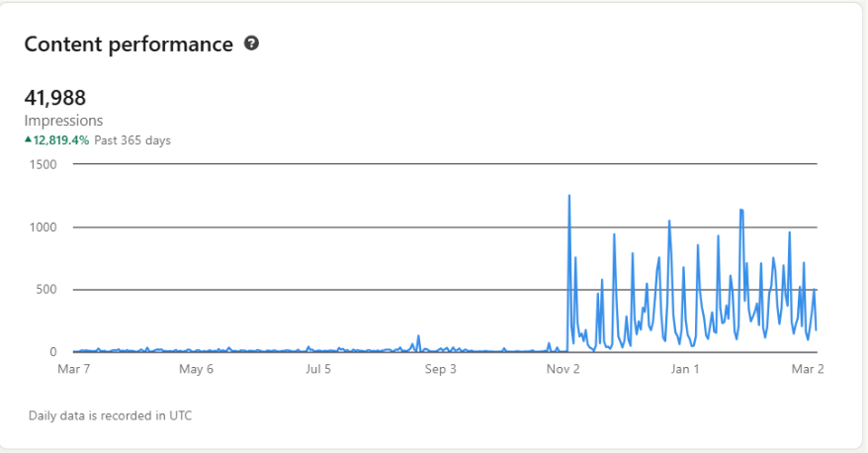
Task: Click the help question mark icon
Action: point(251,44)
